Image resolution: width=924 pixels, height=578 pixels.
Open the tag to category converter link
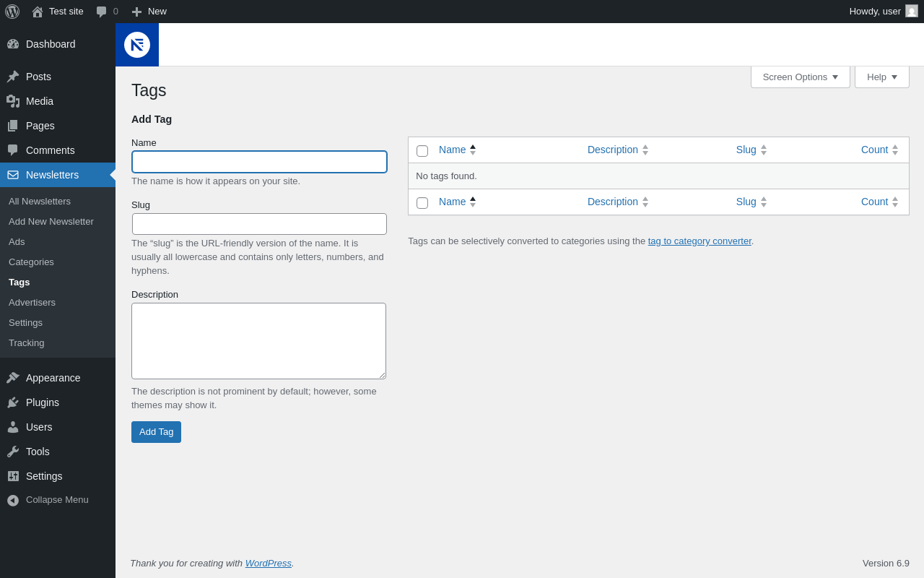[699, 241]
